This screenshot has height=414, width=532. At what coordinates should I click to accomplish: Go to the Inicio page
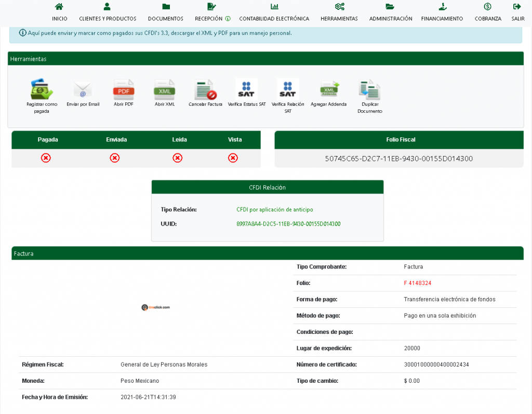60,12
